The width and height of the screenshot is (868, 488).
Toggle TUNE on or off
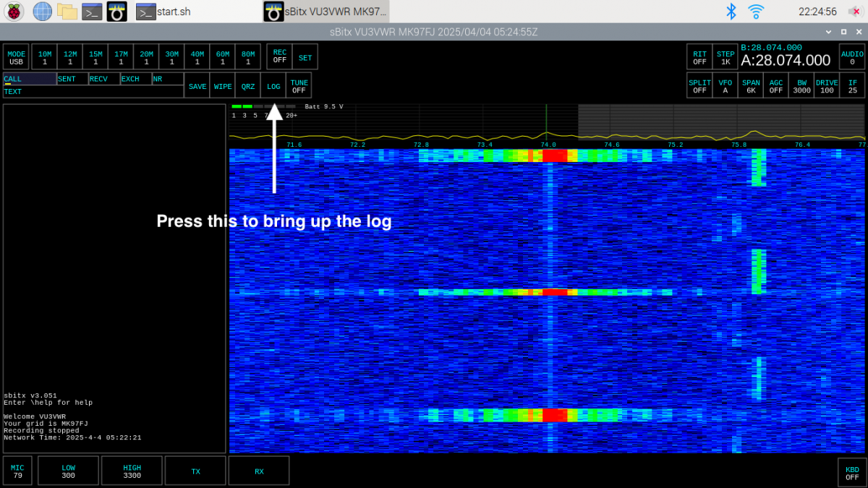[299, 86]
